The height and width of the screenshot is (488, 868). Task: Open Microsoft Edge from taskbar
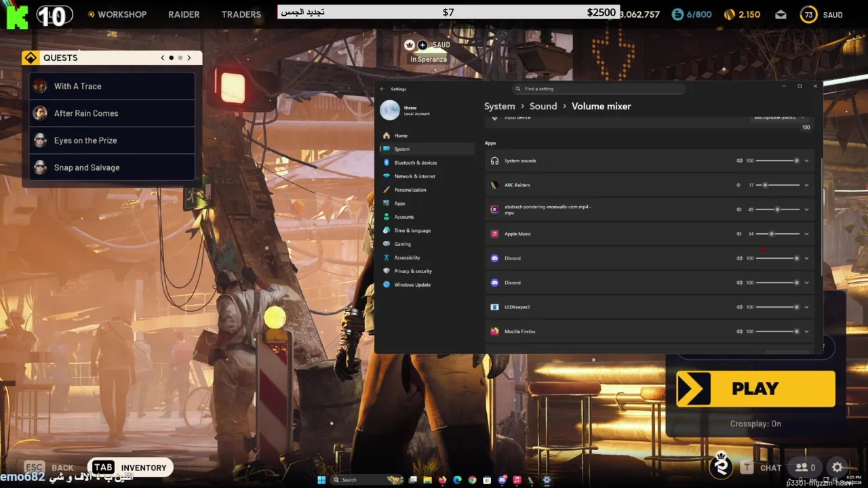click(457, 480)
